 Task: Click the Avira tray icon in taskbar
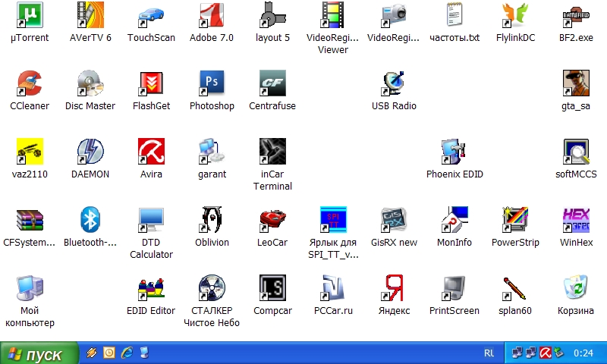[x=544, y=353]
